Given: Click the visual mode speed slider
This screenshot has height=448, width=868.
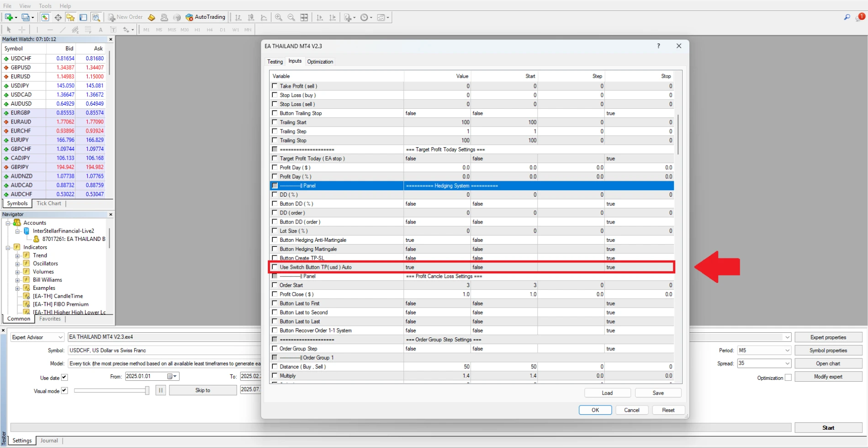Looking at the screenshot, I should tap(111, 390).
